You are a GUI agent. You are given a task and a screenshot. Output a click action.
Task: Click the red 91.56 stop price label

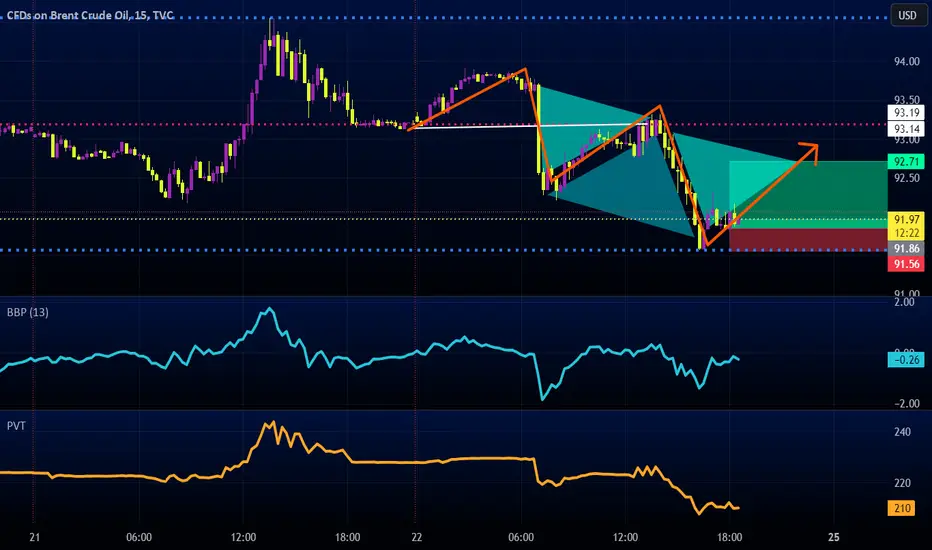(x=906, y=264)
